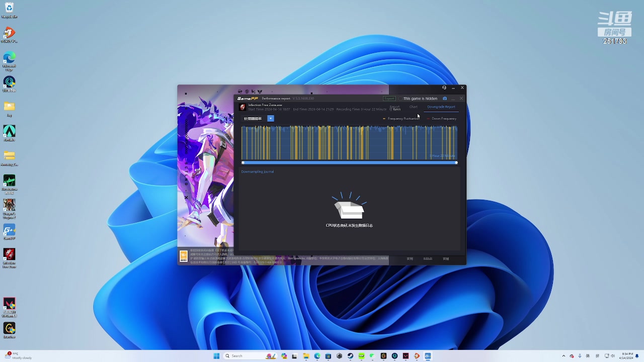
Task: Click the camera screenshot icon in report header
Action: [x=445, y=99]
